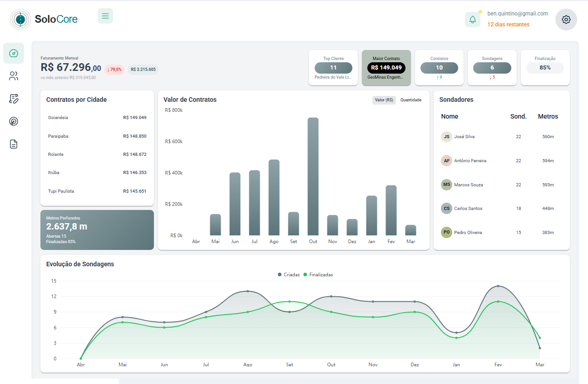This screenshot has height=384, width=588.
Task: Select the Maior Contrato stat card
Action: pos(386,68)
